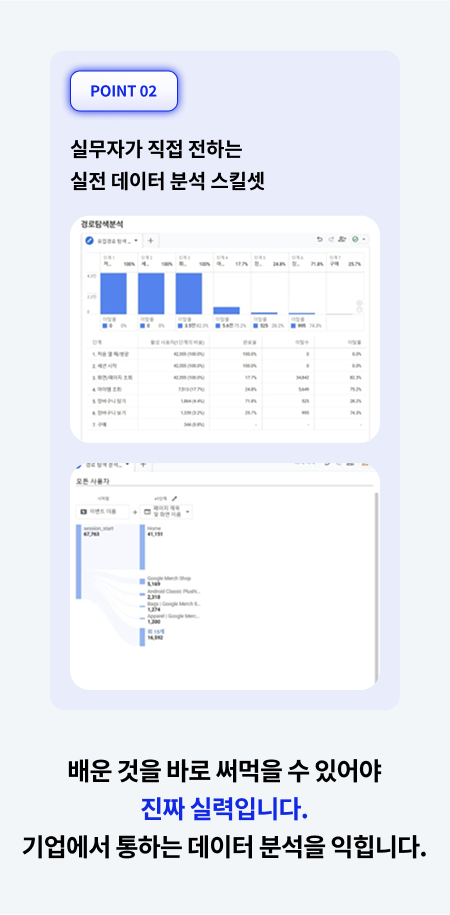Click the vertical scrollbar of path exploration
This screenshot has width=450, height=915.
point(376,586)
